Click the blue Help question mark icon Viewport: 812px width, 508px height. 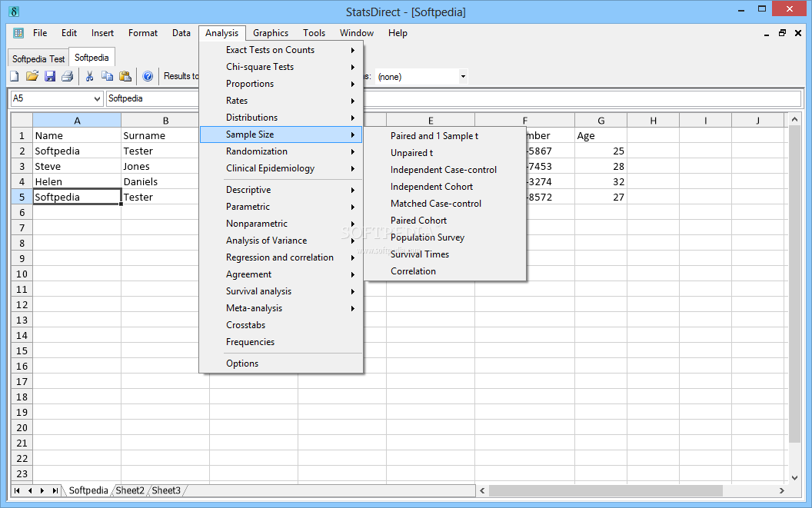[x=148, y=76]
